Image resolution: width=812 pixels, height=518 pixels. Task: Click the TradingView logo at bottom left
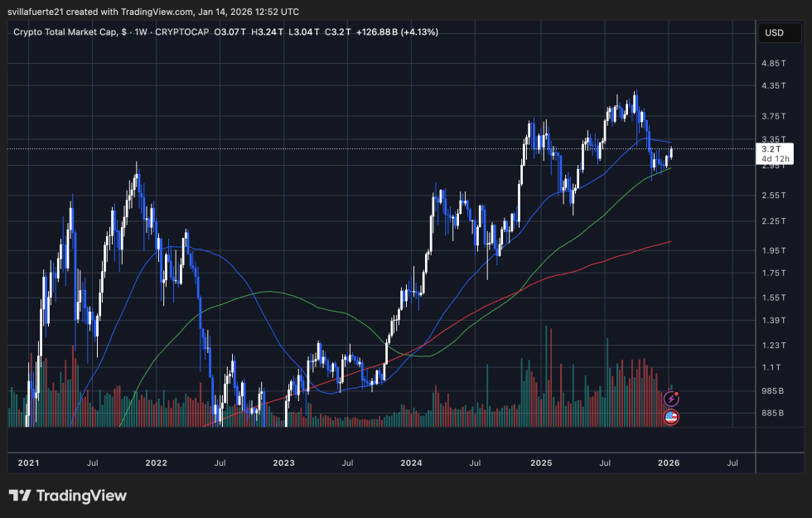pos(67,496)
